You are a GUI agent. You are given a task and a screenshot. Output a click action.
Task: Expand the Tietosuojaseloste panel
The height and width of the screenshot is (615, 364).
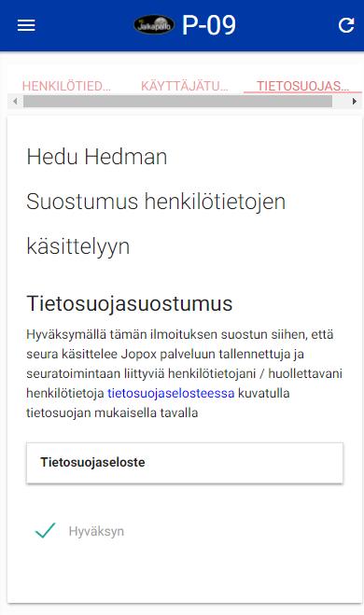click(x=185, y=463)
